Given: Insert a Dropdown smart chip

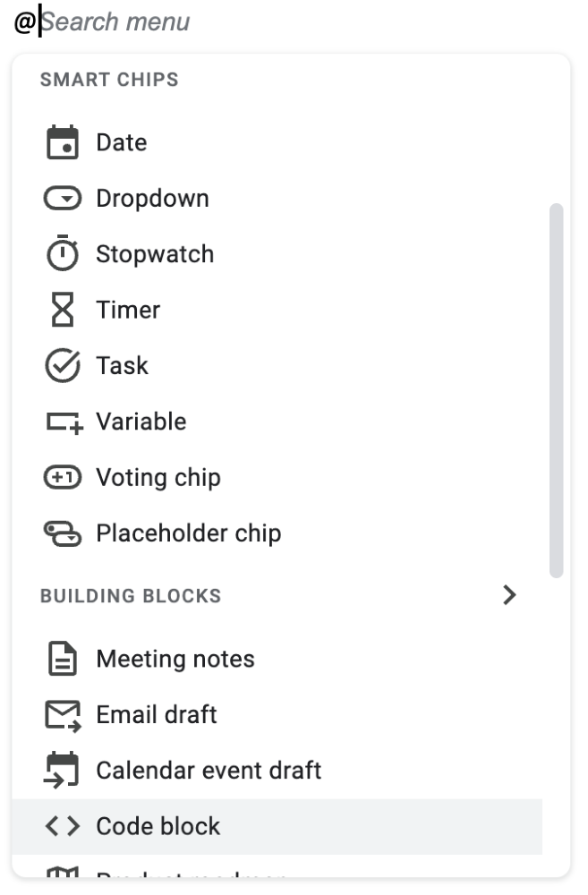Looking at the screenshot, I should point(152,199).
